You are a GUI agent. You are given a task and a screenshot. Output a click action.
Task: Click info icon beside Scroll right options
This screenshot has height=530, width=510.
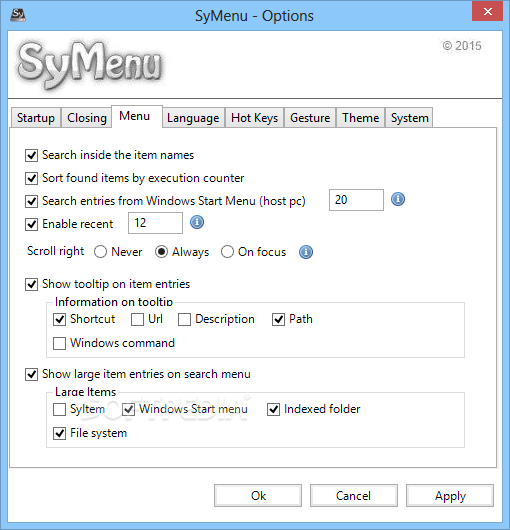pyautogui.click(x=306, y=252)
